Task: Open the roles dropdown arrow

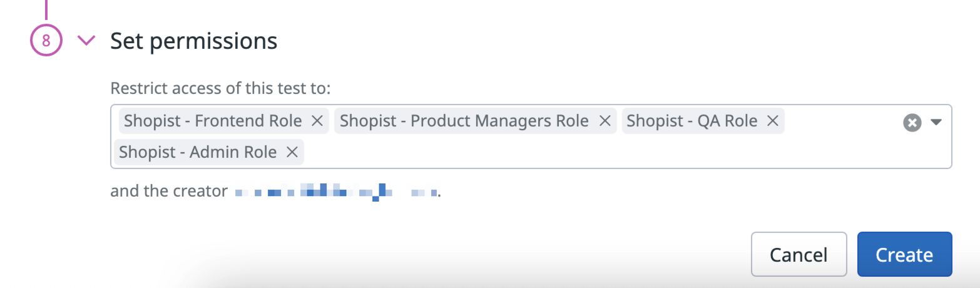Action: tap(936, 123)
